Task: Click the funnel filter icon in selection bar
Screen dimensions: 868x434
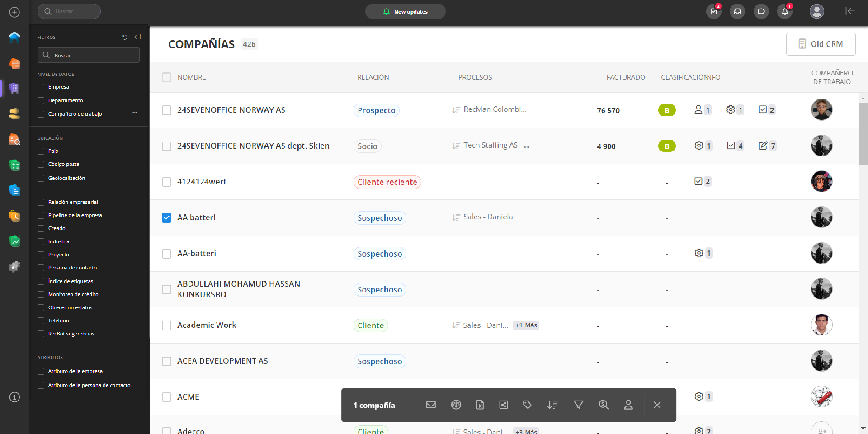Action: [x=578, y=405]
